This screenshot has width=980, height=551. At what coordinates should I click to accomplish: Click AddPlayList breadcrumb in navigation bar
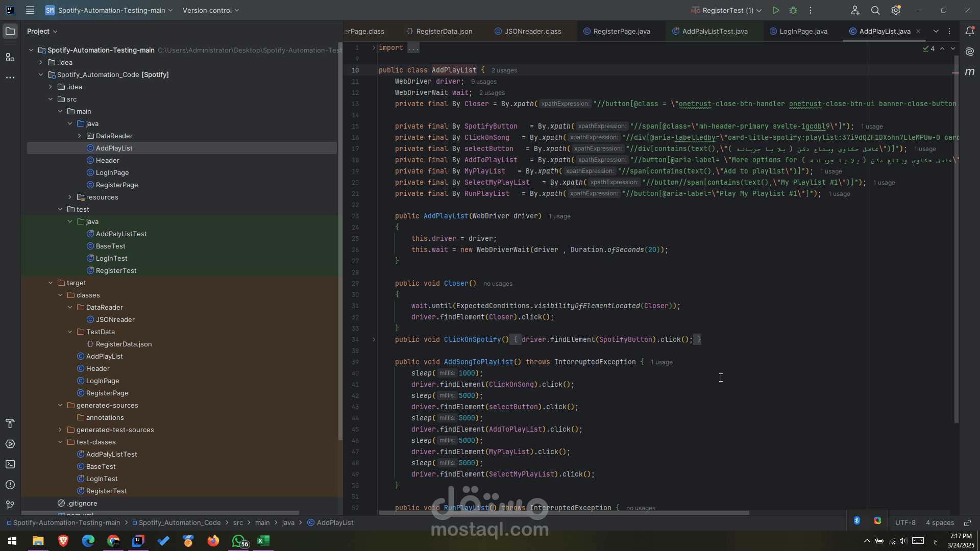point(330,522)
